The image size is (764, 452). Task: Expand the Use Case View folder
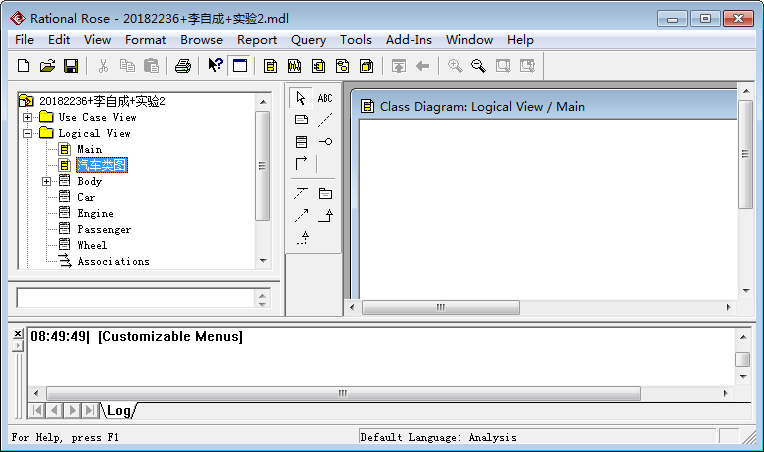coord(28,117)
